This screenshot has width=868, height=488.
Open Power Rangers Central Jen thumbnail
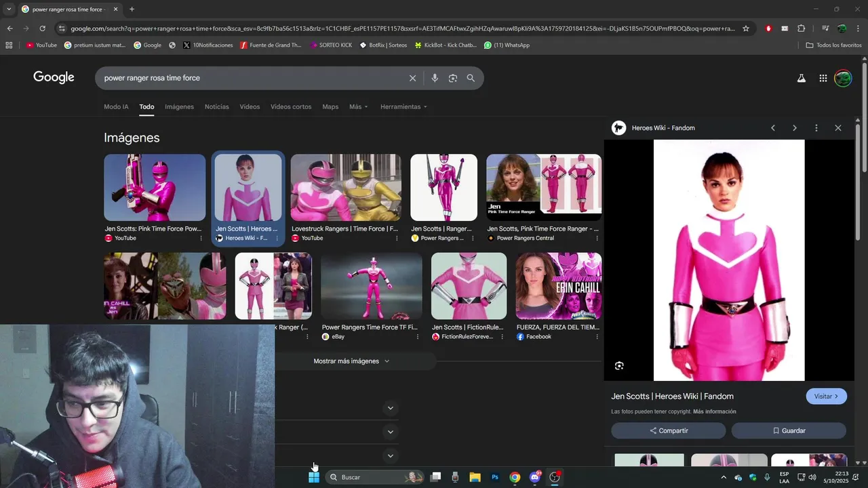tap(544, 188)
